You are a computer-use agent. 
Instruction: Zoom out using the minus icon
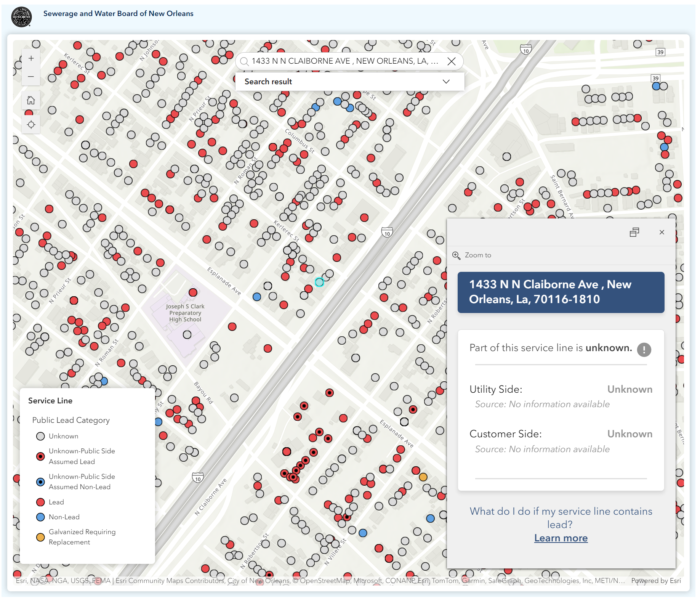pyautogui.click(x=31, y=76)
